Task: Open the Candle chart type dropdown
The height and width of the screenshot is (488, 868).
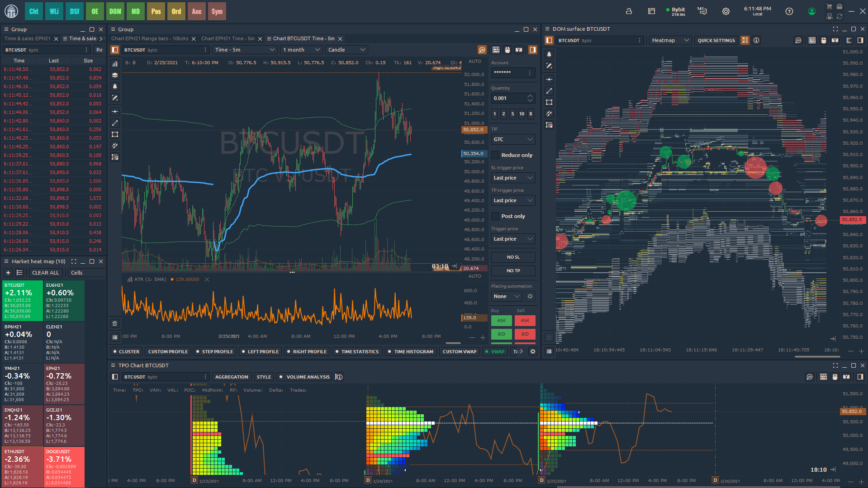Action: pos(346,50)
